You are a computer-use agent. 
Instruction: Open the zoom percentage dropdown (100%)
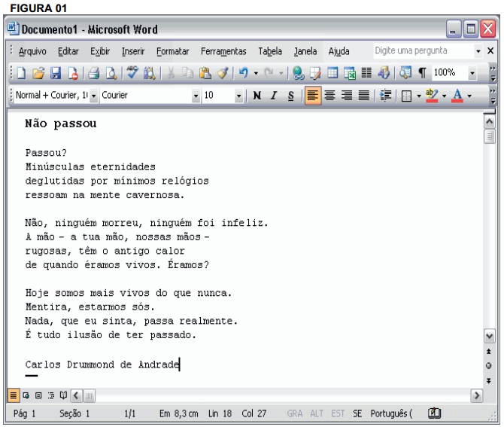(x=472, y=74)
